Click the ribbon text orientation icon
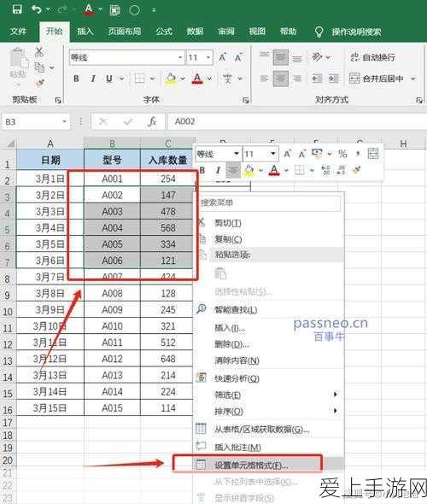Screen dimensions: 427x504 tap(317, 57)
